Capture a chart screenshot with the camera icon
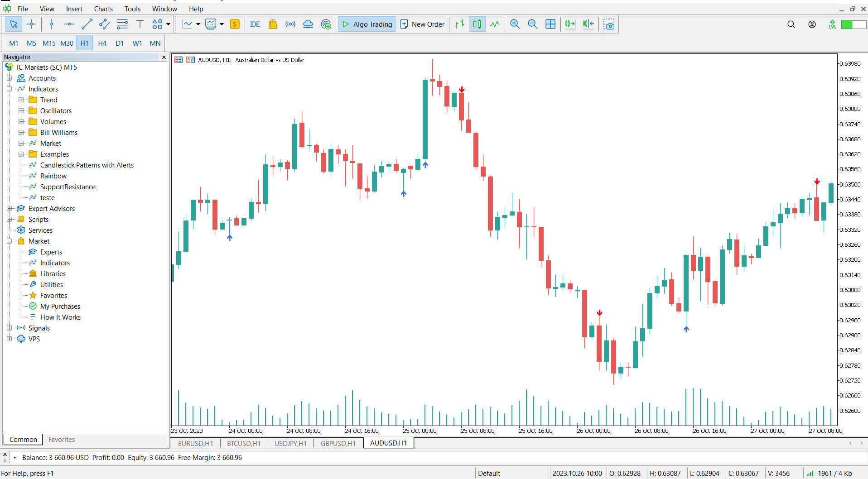 click(609, 24)
